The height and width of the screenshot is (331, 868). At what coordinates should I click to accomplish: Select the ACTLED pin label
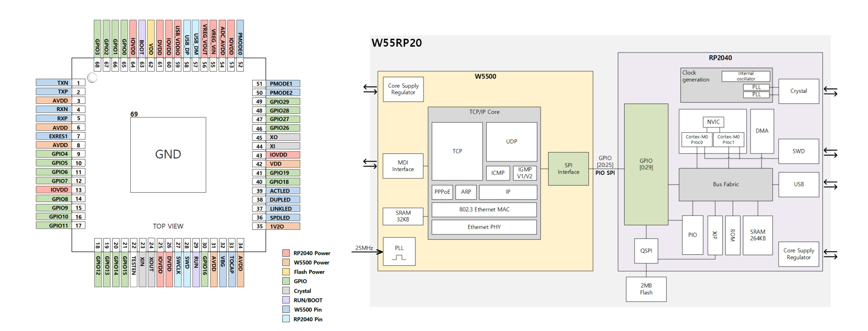pyautogui.click(x=283, y=191)
